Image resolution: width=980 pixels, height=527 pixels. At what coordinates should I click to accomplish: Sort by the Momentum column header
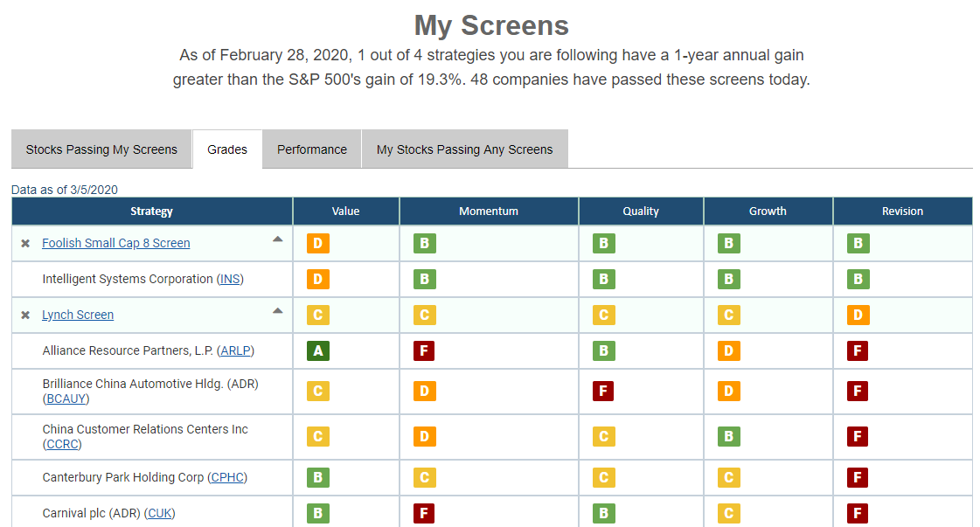(489, 211)
